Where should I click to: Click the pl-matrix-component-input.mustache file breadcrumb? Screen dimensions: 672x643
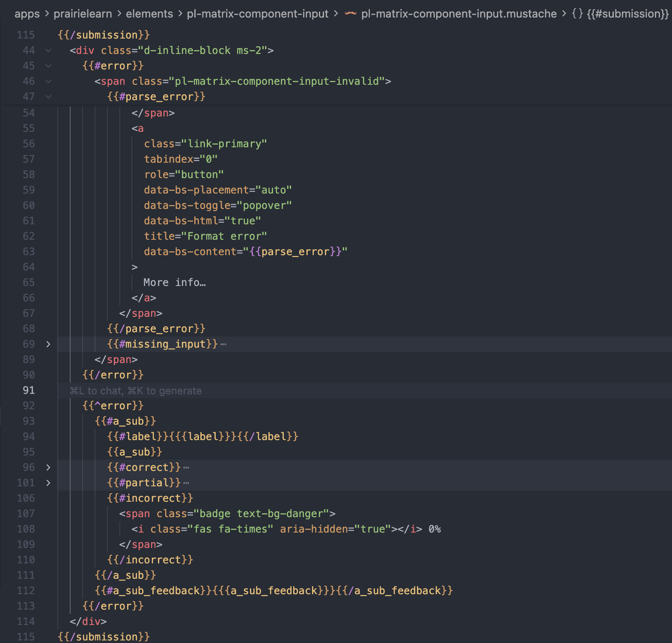pos(459,14)
